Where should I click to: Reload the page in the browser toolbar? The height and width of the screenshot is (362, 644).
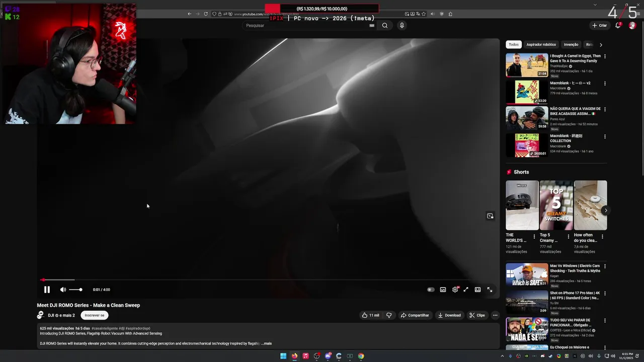pos(206,14)
